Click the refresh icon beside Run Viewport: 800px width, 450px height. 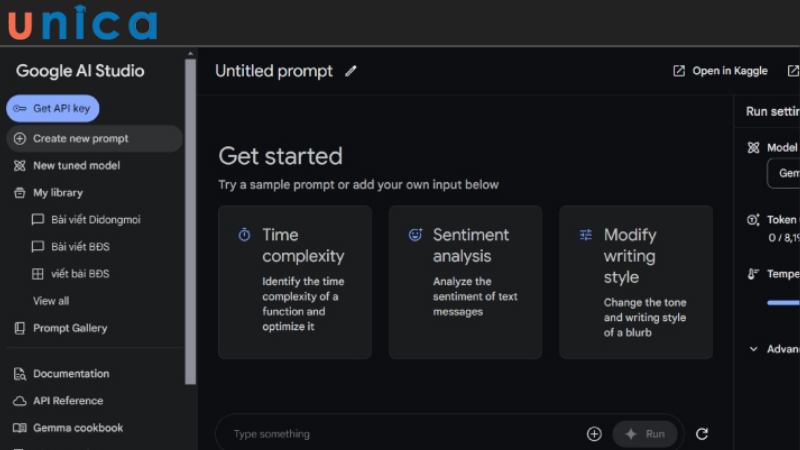click(702, 434)
